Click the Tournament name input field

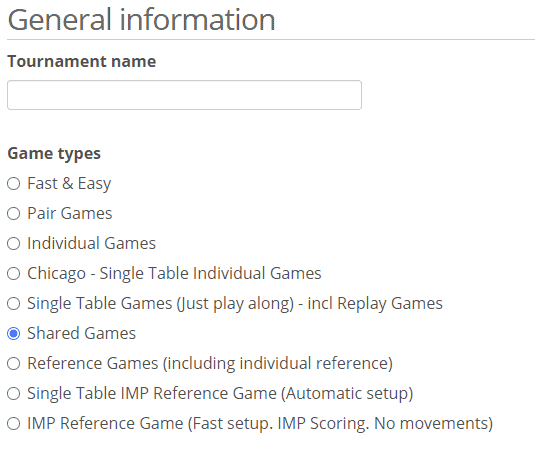pos(184,95)
